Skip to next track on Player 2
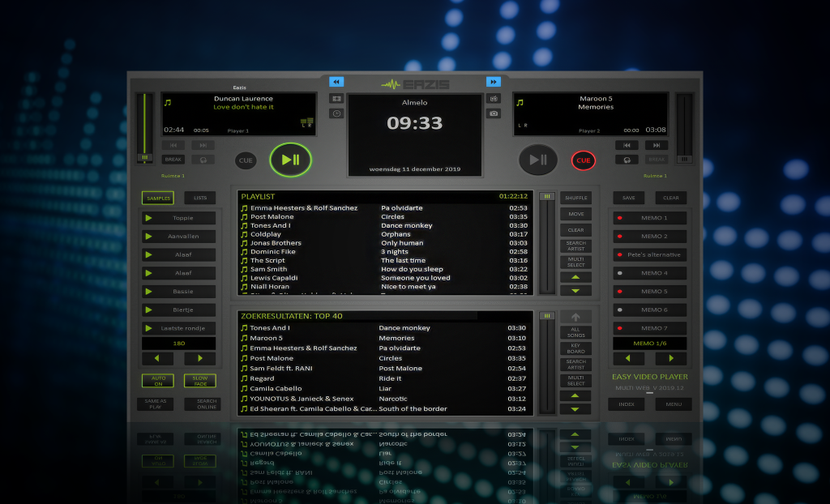 [x=657, y=145]
